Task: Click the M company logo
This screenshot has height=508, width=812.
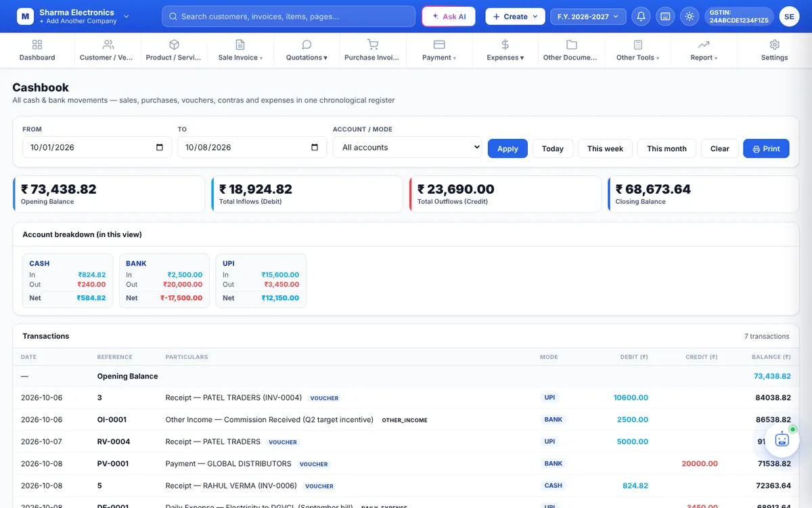Action: pos(25,16)
